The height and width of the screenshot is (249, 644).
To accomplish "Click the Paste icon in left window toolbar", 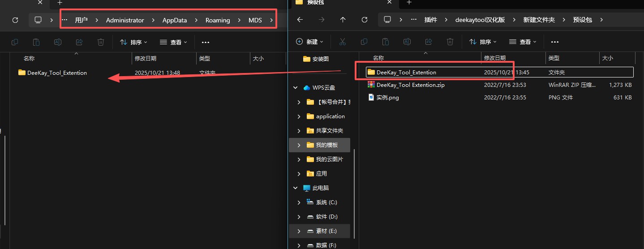I will click(x=36, y=42).
